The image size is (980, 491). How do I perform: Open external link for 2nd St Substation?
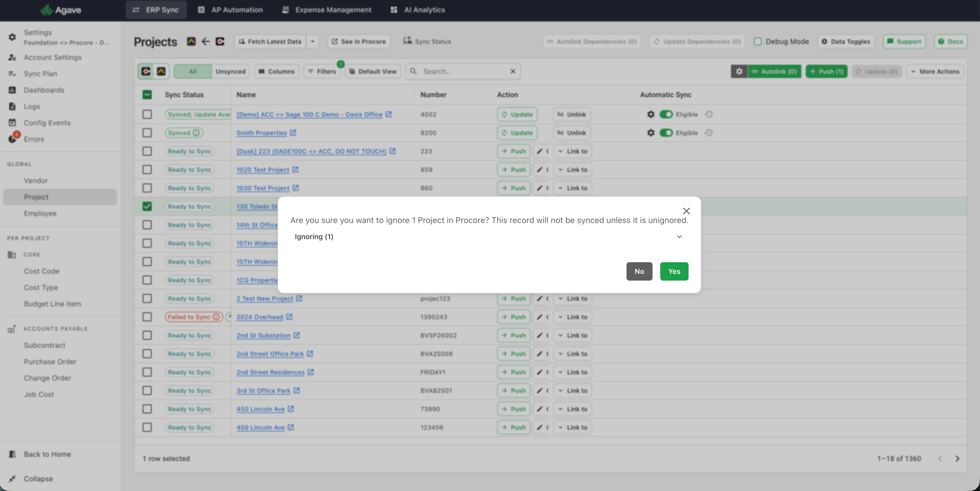coord(297,336)
